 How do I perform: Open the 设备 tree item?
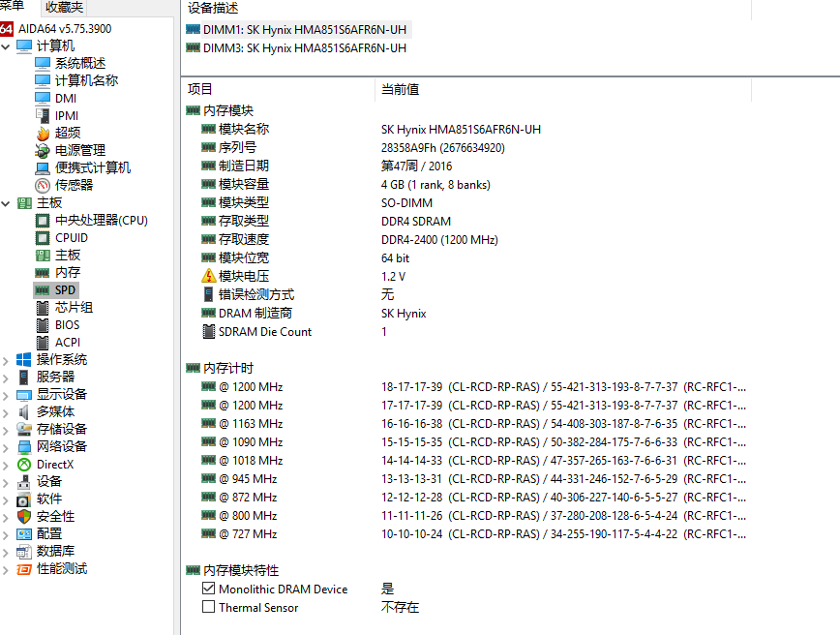pos(48,482)
